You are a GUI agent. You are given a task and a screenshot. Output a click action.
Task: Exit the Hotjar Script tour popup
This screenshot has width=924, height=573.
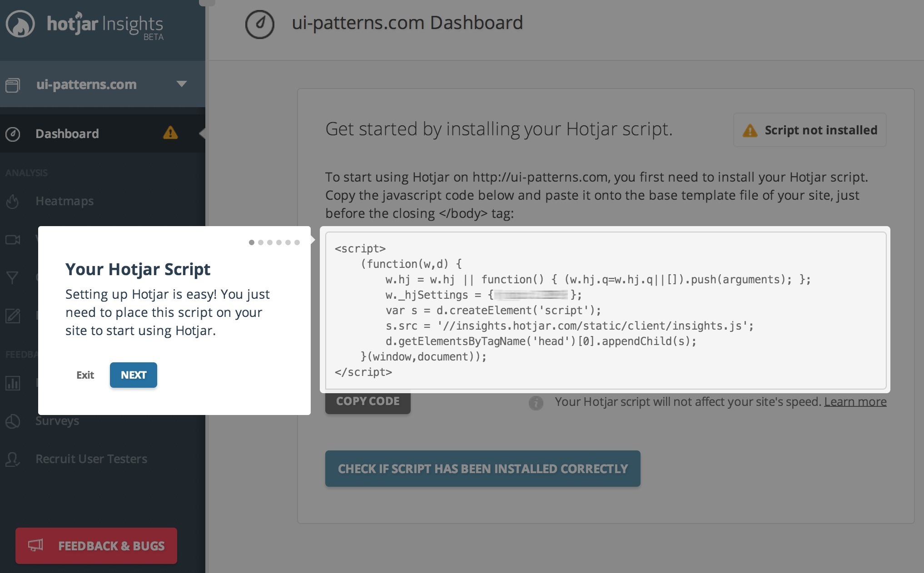[85, 375]
